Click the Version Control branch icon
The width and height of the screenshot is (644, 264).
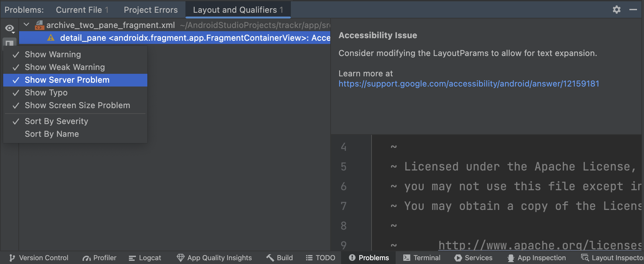pyautogui.click(x=12, y=258)
